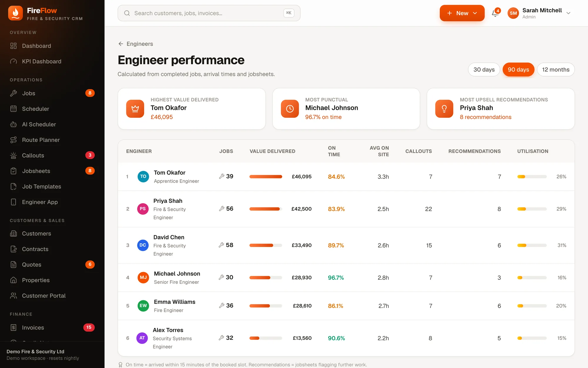Screen dimensions: 588x368
Task: Click the KPI Dashboard gauge icon
Action: (x=14, y=62)
